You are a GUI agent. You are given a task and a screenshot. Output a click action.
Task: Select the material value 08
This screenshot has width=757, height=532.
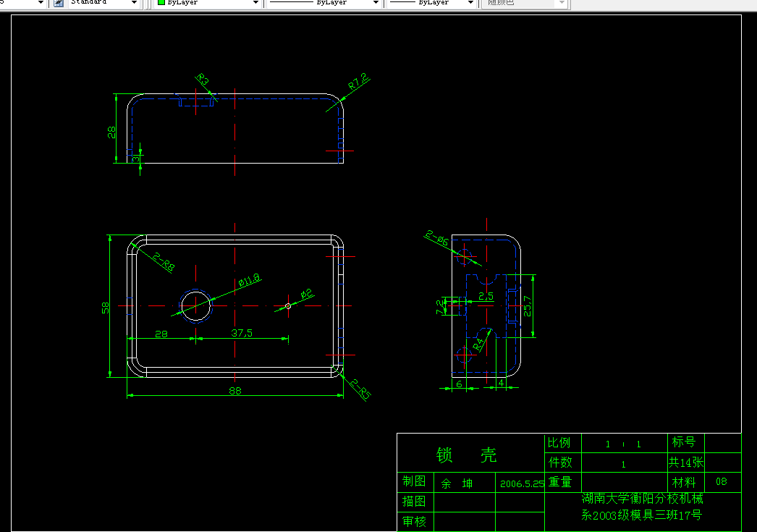pos(722,481)
